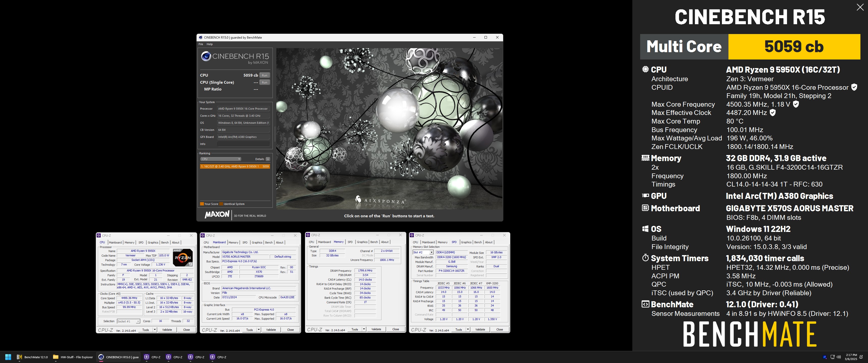Click the Memory module icon in BenchMate panel

[x=645, y=158]
